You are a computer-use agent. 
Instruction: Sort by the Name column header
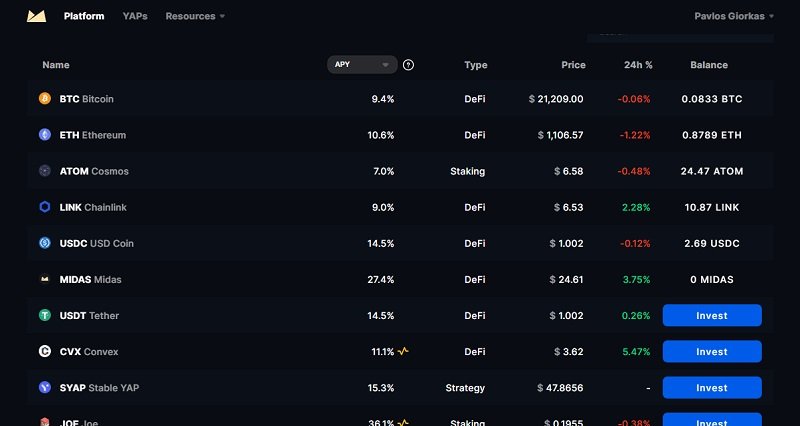[x=56, y=65]
